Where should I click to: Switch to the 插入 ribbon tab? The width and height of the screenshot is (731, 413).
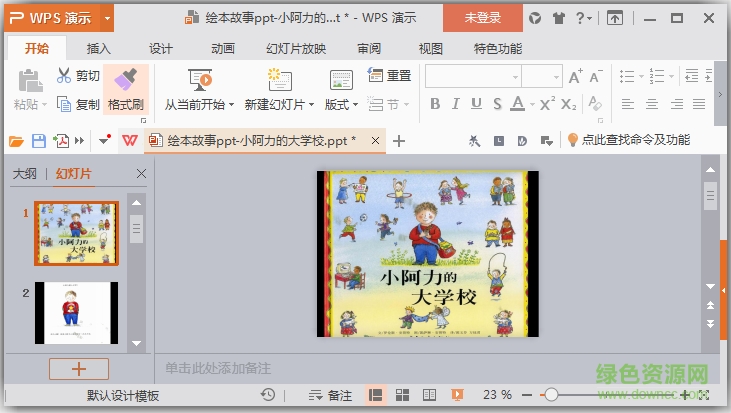[x=98, y=48]
